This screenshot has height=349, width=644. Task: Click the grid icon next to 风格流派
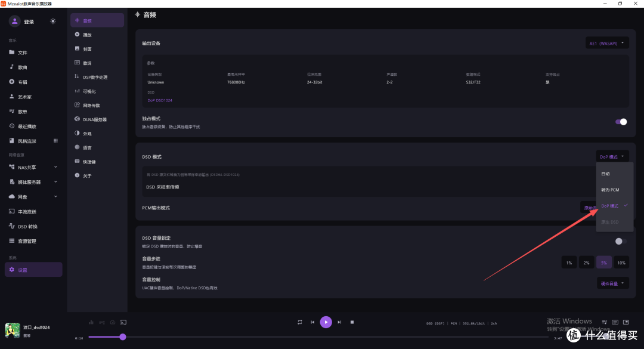pos(56,141)
